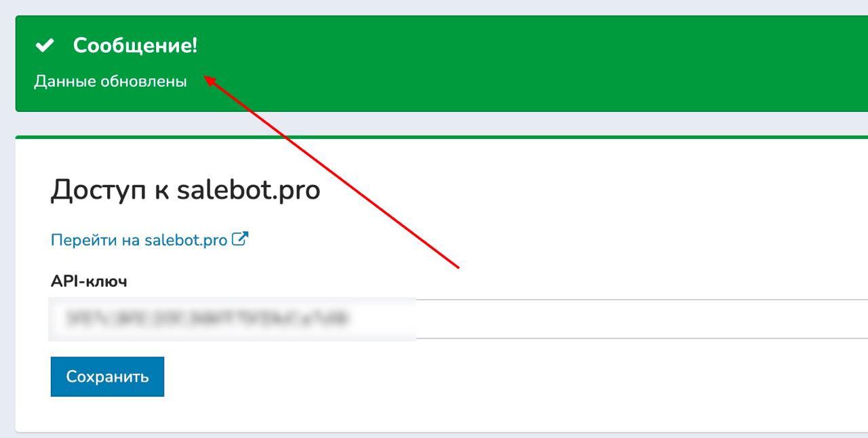Click the red arrow's tip near message

point(206,77)
